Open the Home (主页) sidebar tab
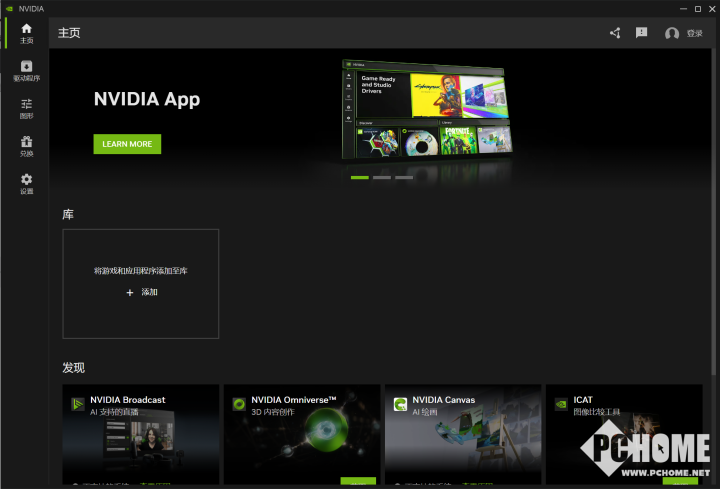 point(26,33)
